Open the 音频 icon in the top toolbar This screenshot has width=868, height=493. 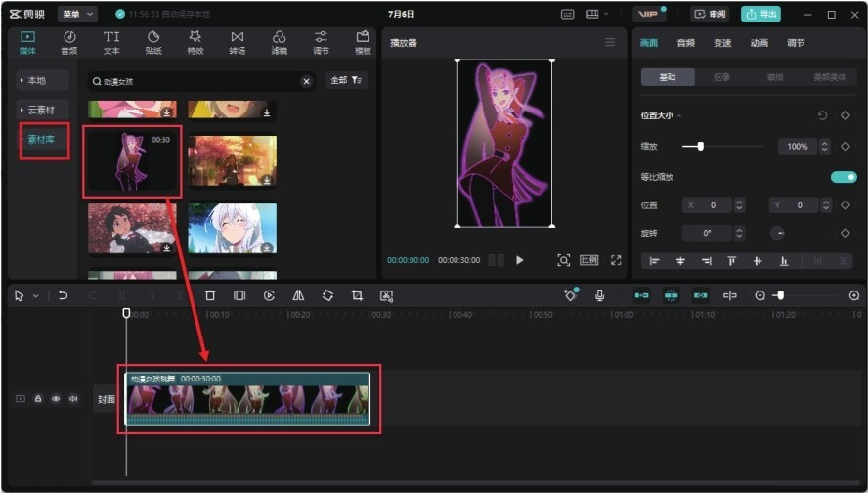69,43
